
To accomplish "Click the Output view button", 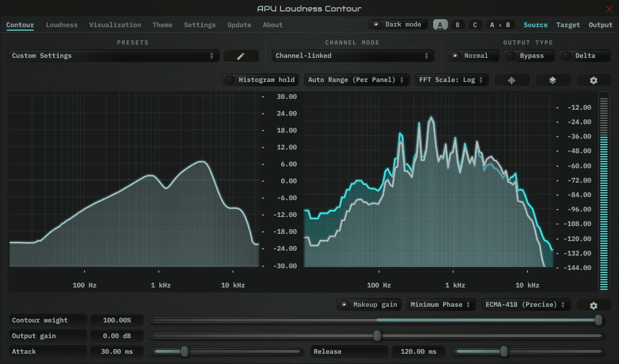I will coord(600,25).
